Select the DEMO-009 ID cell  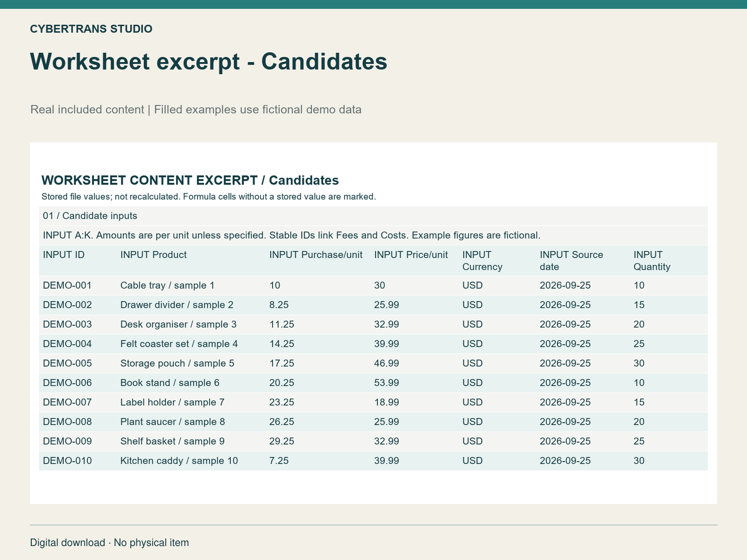tap(67, 441)
